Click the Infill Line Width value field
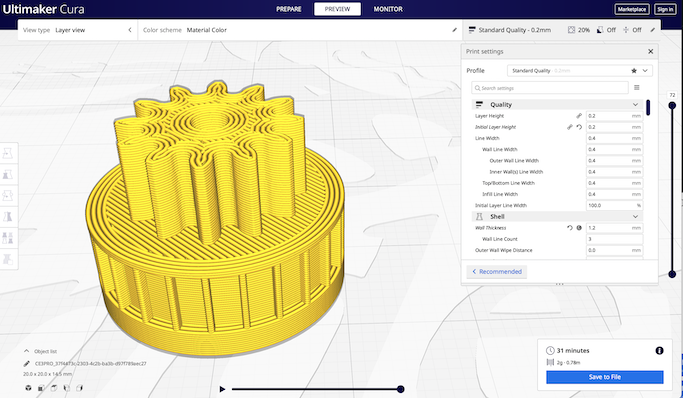The width and height of the screenshot is (683, 398). tap(614, 194)
